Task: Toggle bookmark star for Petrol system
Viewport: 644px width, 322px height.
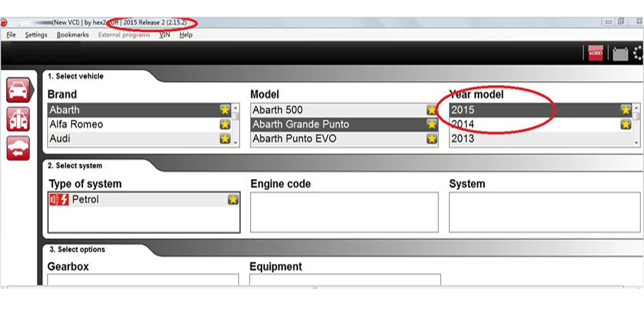Action: [233, 200]
